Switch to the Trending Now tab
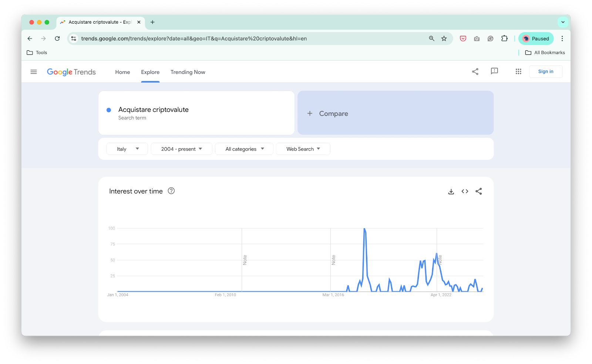 click(x=188, y=72)
